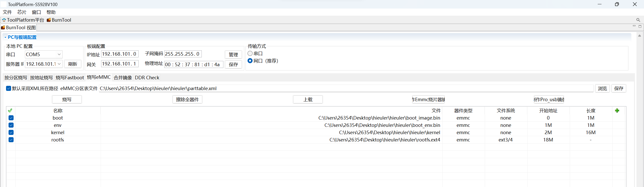Minimize the BurnTool view panel
This screenshot has height=187, width=644.
point(634,26)
